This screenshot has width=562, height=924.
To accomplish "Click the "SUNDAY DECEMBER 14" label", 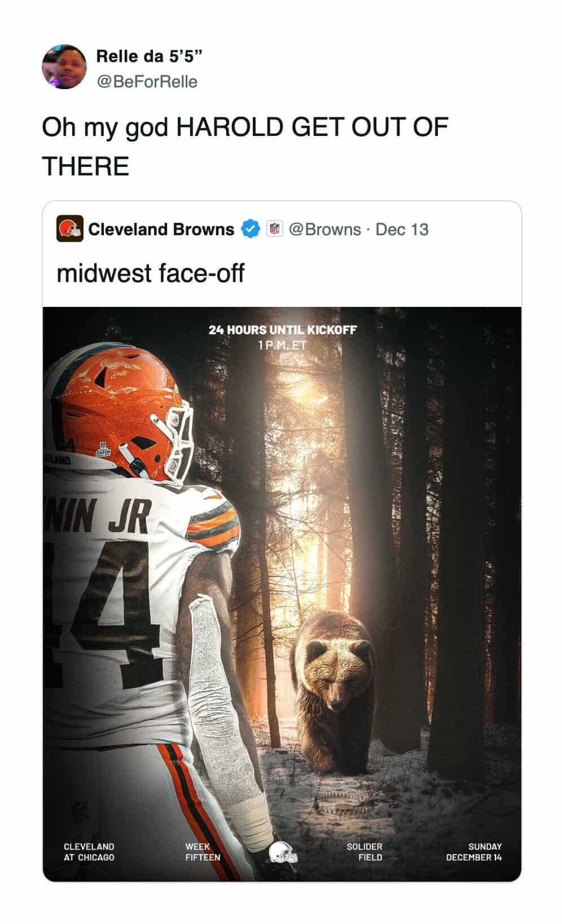I will pyautogui.click(x=474, y=852).
